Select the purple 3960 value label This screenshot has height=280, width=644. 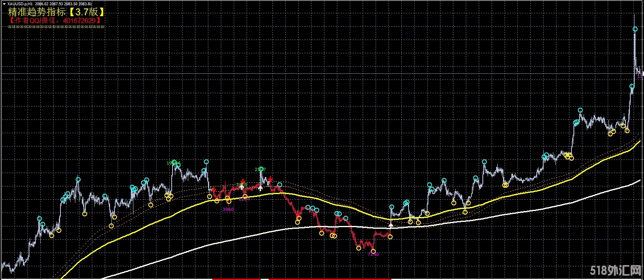tap(228, 209)
